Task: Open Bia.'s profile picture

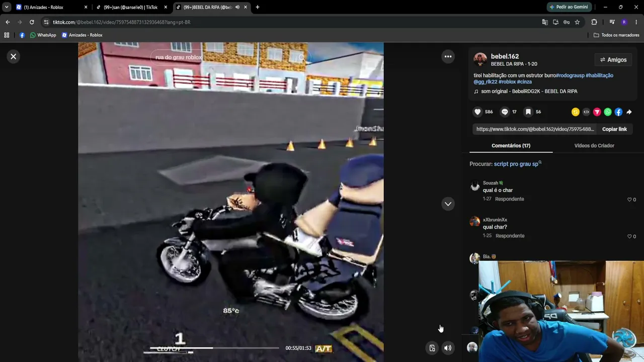Action: click(x=474, y=258)
